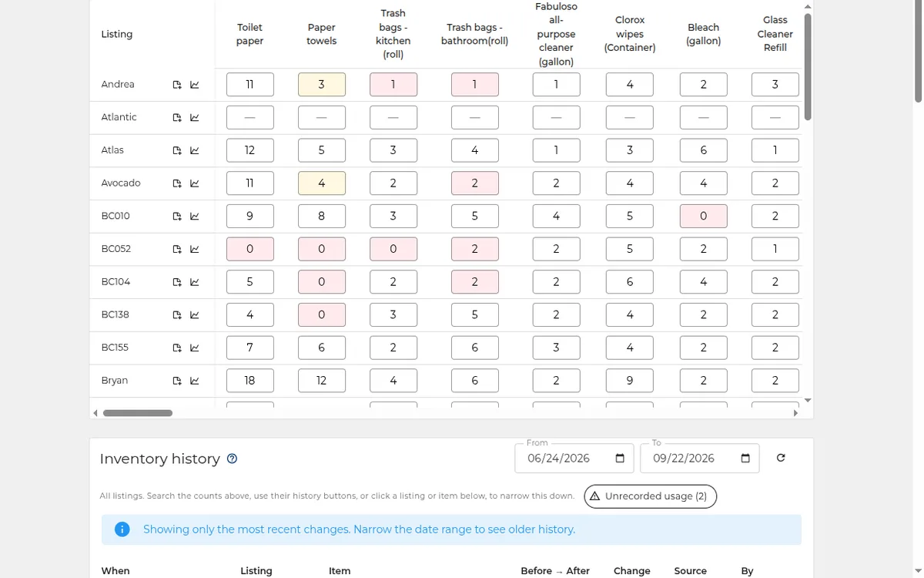Edit Andrea's Glass Cleaner Refill count
This screenshot has height=578, width=924.
click(775, 85)
